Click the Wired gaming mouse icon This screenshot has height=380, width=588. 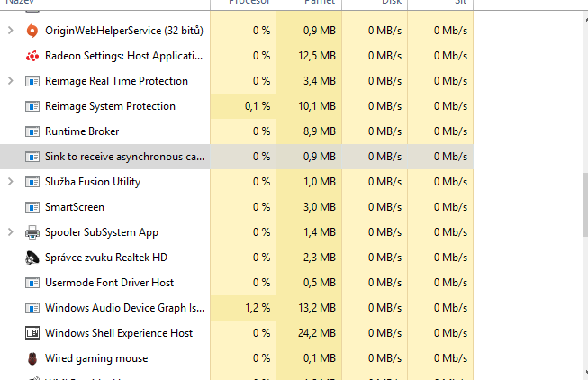[32, 358]
